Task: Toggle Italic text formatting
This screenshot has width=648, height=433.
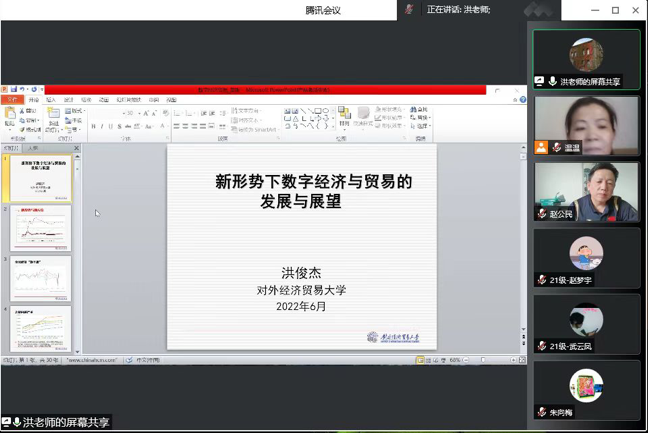Action: click(102, 127)
